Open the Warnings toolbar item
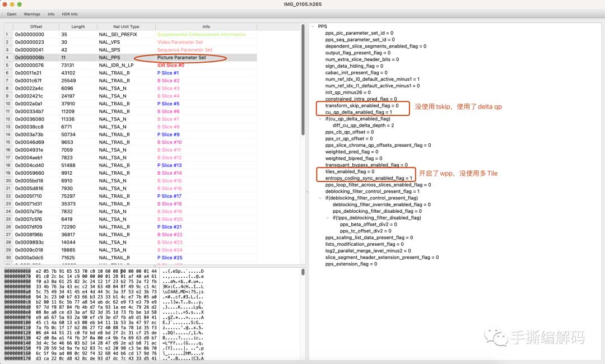The width and height of the screenshot is (605, 364). coord(31,14)
